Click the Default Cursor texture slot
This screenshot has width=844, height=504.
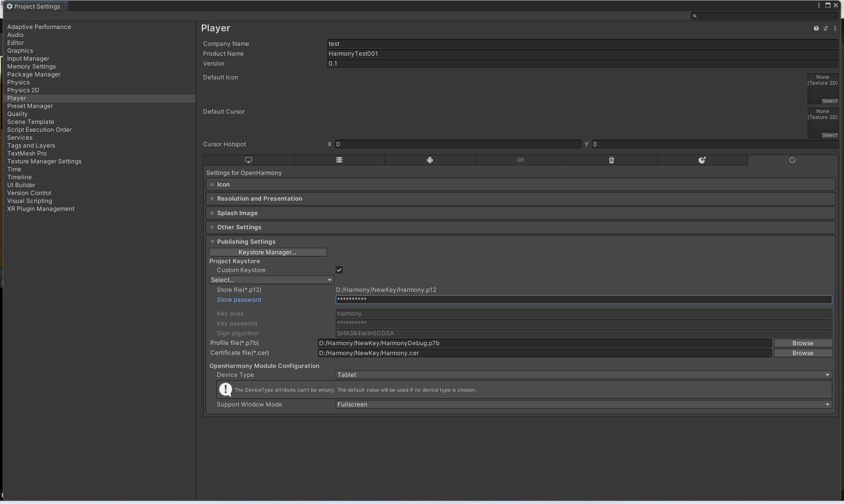pyautogui.click(x=823, y=123)
